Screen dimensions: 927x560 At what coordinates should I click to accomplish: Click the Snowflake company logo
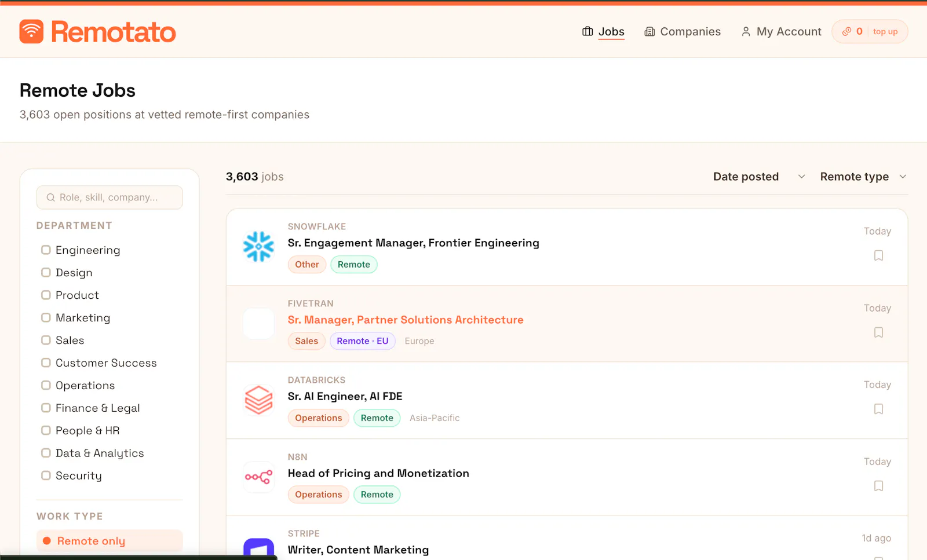[x=258, y=247]
